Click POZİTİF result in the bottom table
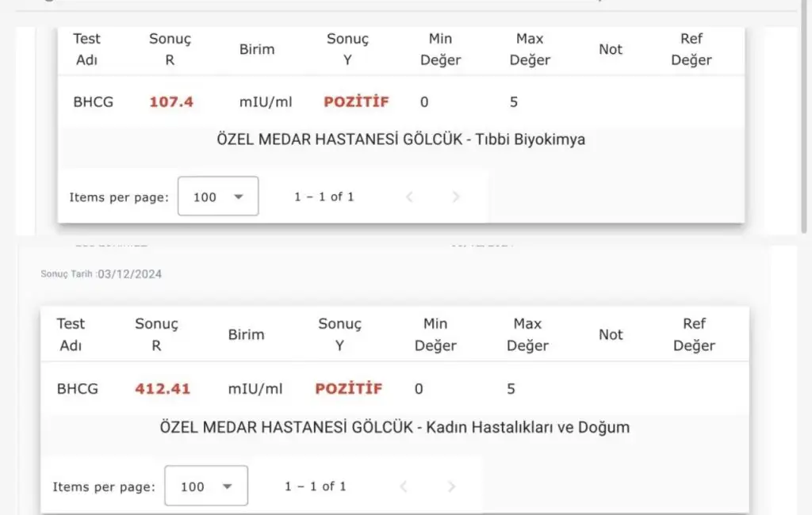The image size is (812, 515). click(x=349, y=389)
